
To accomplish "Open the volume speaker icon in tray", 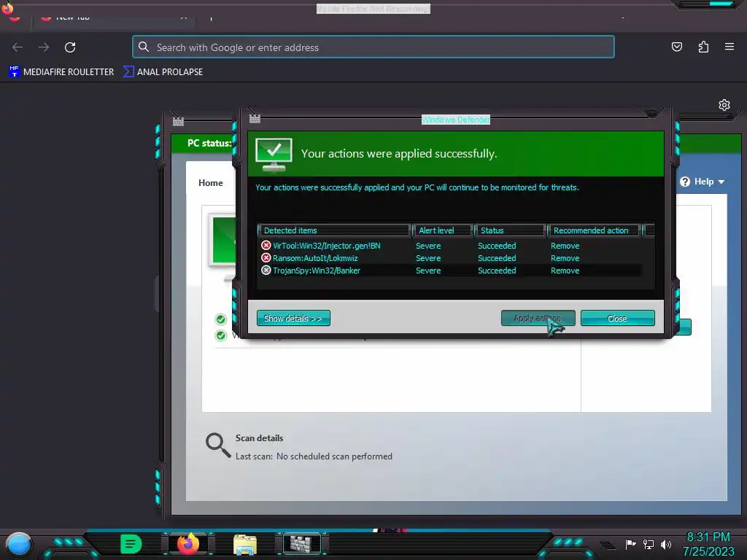I will click(x=666, y=544).
